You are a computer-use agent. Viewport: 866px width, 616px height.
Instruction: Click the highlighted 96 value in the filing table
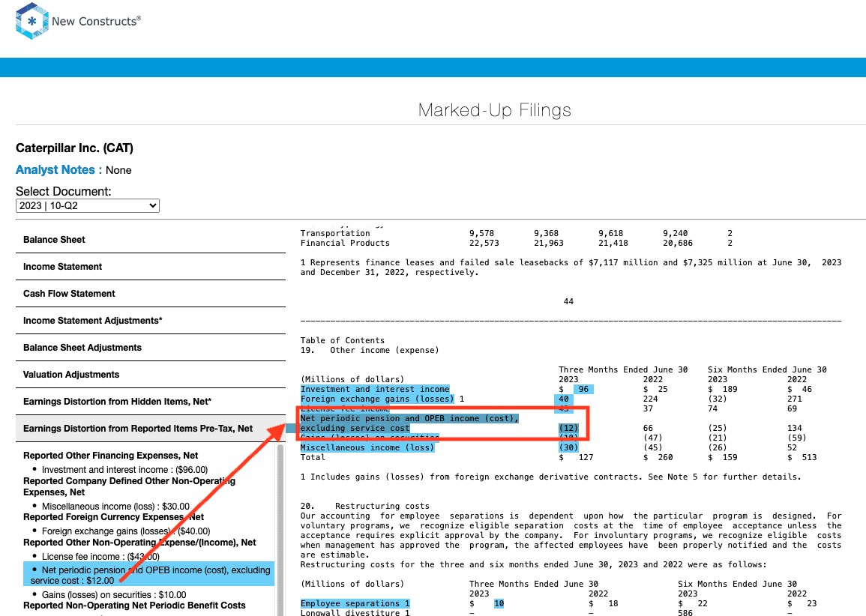584,389
